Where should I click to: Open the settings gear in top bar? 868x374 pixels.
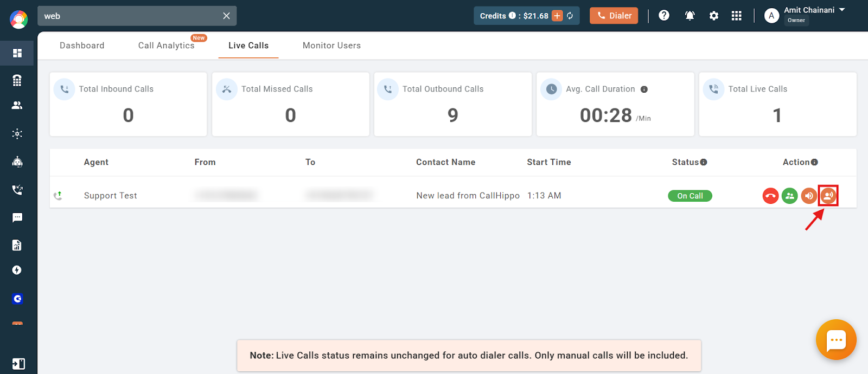coord(714,16)
